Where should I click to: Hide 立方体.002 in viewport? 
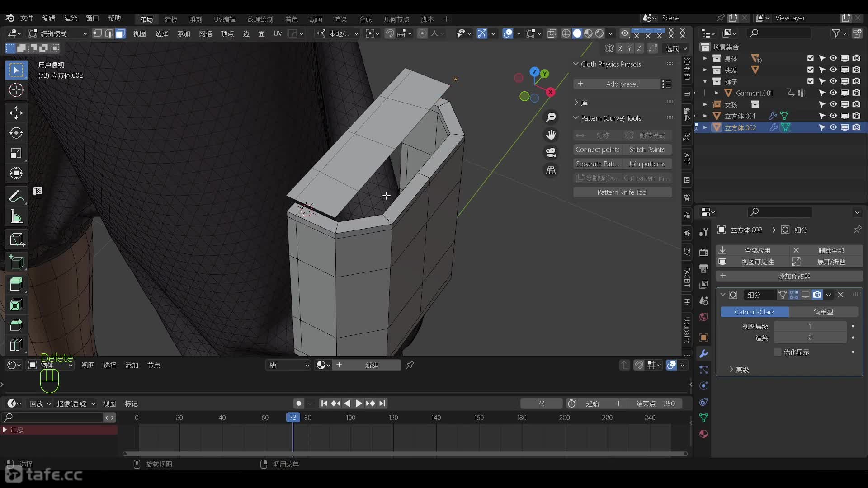click(833, 127)
